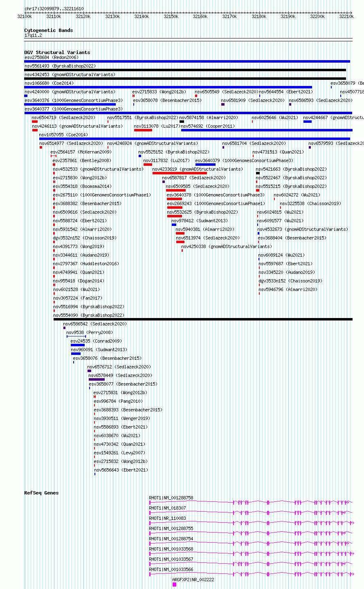Select the nsv5561493 (ByrskaBishop2022) variant label

(x=60, y=66)
